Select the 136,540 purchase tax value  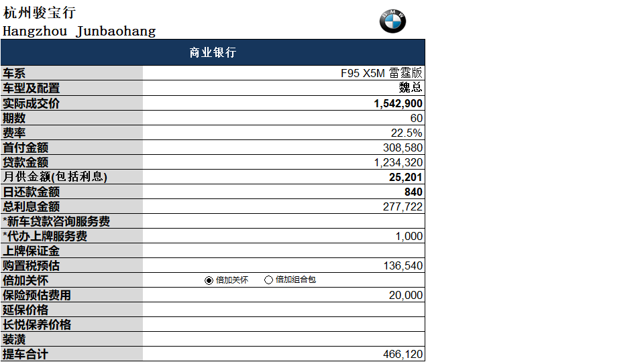click(x=403, y=266)
